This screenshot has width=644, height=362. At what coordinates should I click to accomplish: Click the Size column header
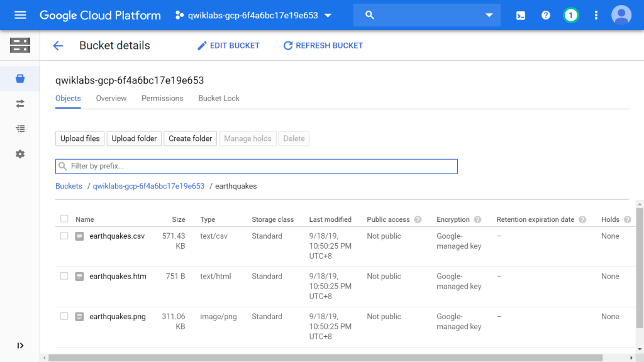(x=178, y=219)
